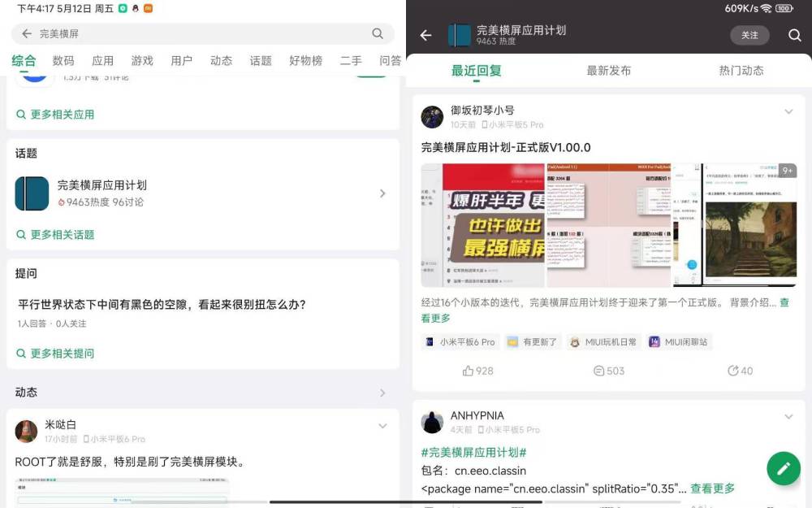Tap the 完美横屏应用计划 topic logo in header
This screenshot has width=812, height=508.
tap(460, 35)
